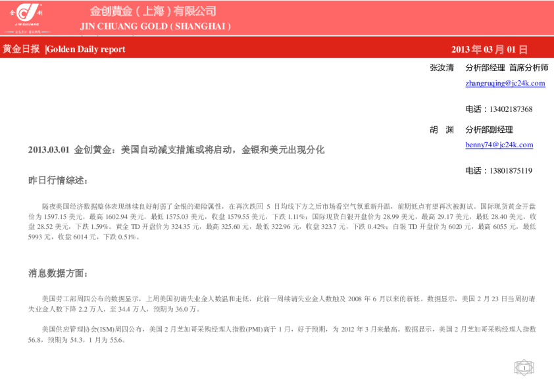
Task: Click the analyst name 张汝清
Action: (441, 68)
